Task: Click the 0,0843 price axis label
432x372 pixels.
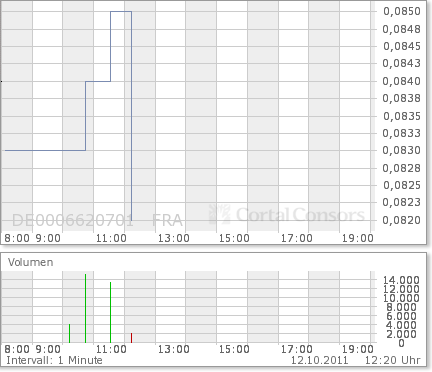Action: click(402, 63)
